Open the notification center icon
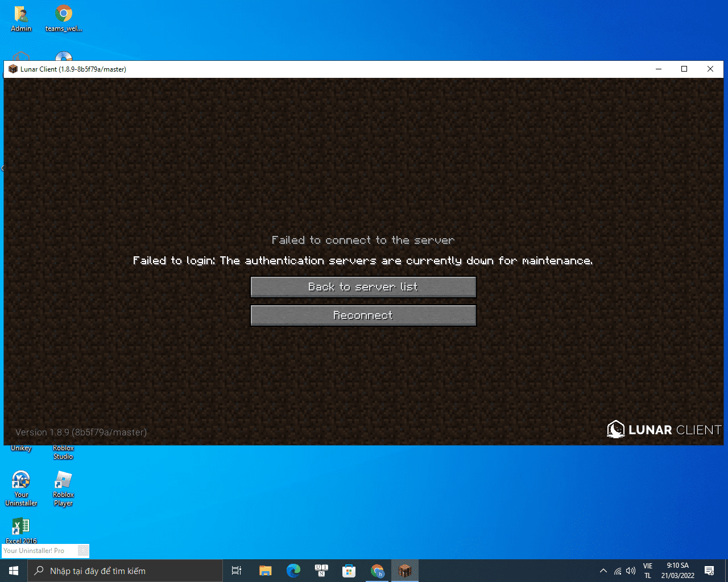Image resolution: width=728 pixels, height=582 pixels. click(x=709, y=571)
